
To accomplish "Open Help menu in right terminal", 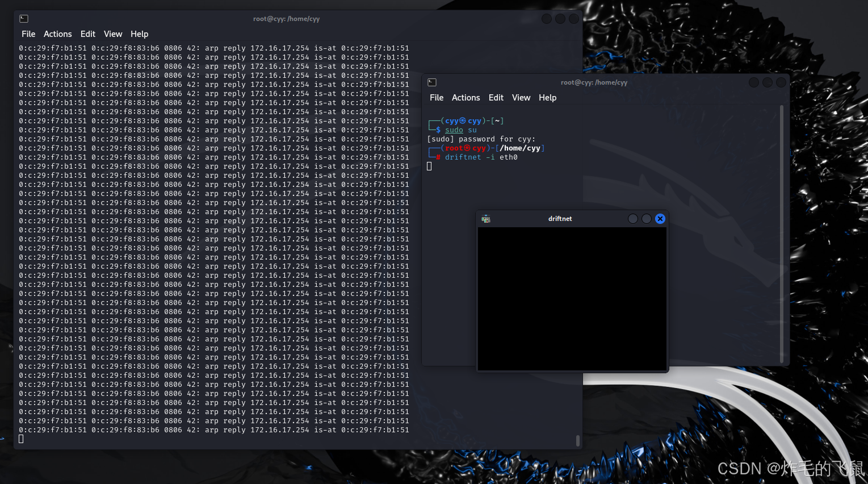I will 547,98.
